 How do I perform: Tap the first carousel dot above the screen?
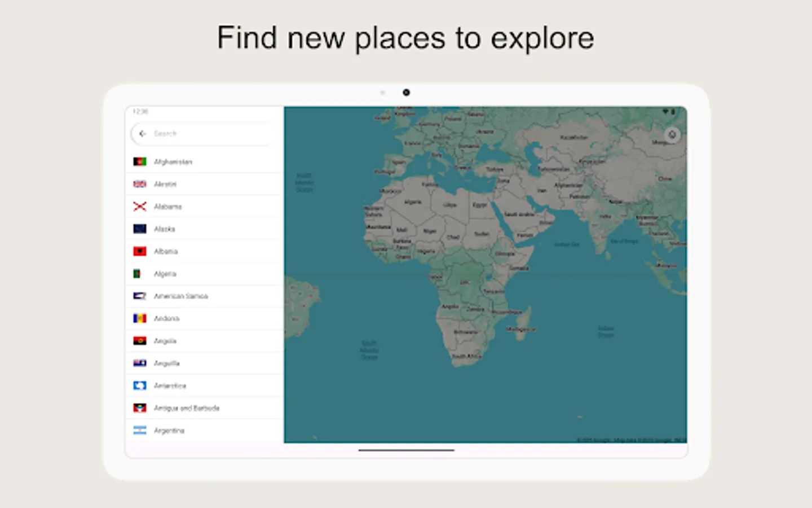pos(383,92)
